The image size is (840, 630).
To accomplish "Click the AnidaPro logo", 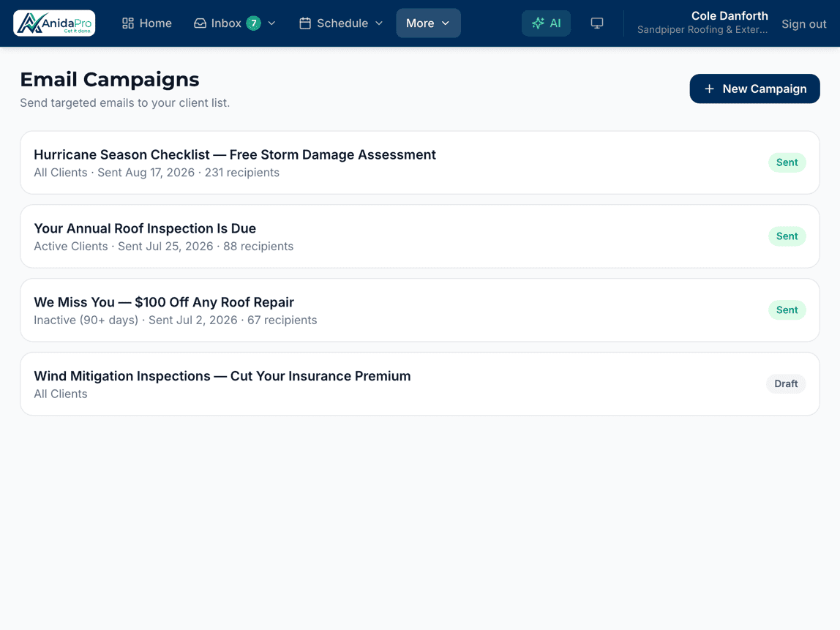I will [54, 23].
